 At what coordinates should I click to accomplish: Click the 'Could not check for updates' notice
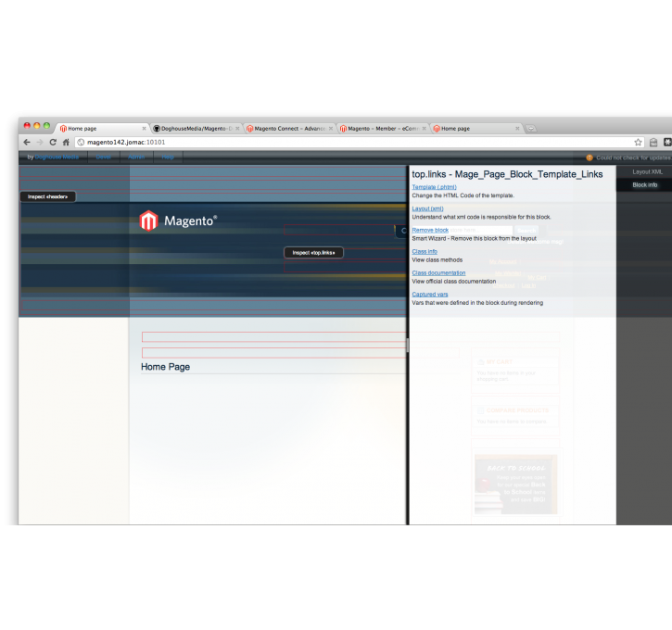click(633, 157)
